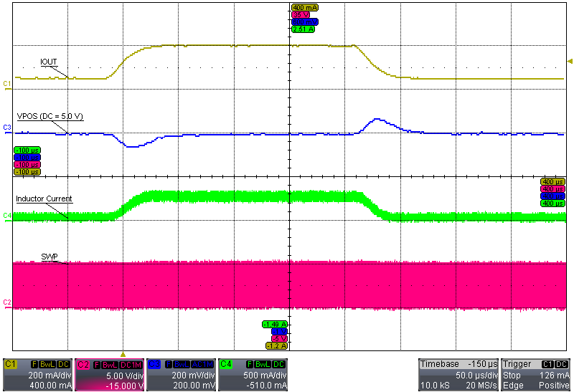
Task: Click the C1 channel ground marker
Action: (6, 85)
